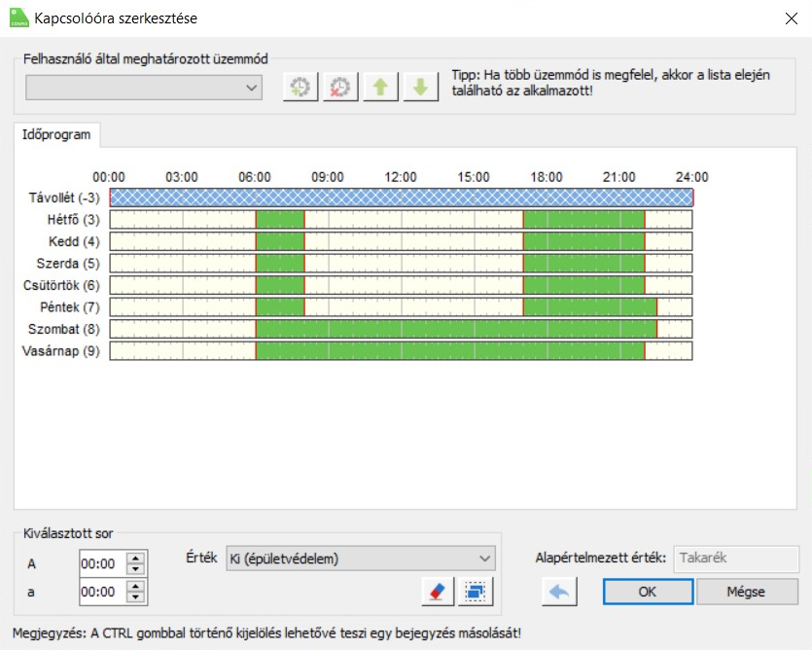Click the Péntek (7) row label

tap(70, 307)
